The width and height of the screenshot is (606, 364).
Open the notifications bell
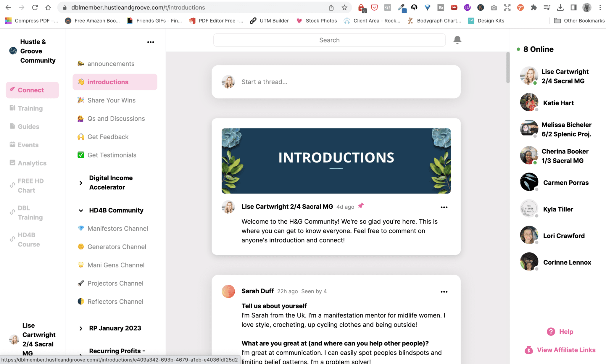(457, 40)
